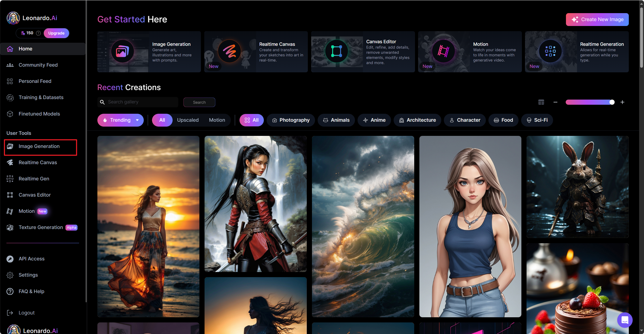
Task: Click Leonardo.Ai logo avatar at top
Action: [13, 18]
